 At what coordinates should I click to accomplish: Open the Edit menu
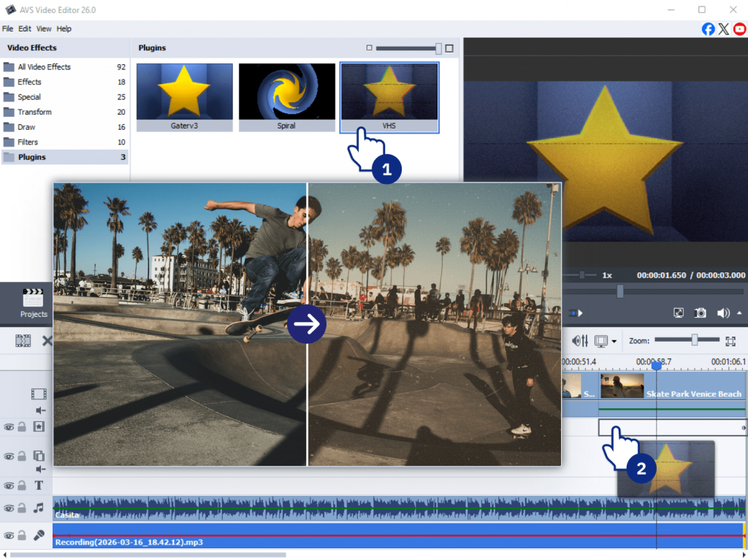(25, 28)
